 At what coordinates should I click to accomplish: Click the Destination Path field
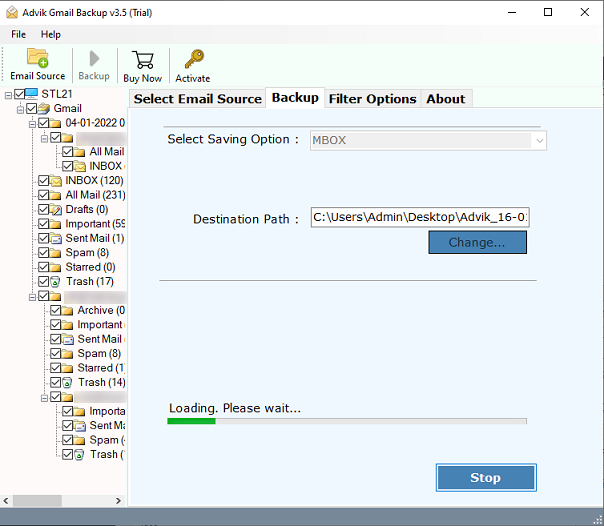point(420,218)
